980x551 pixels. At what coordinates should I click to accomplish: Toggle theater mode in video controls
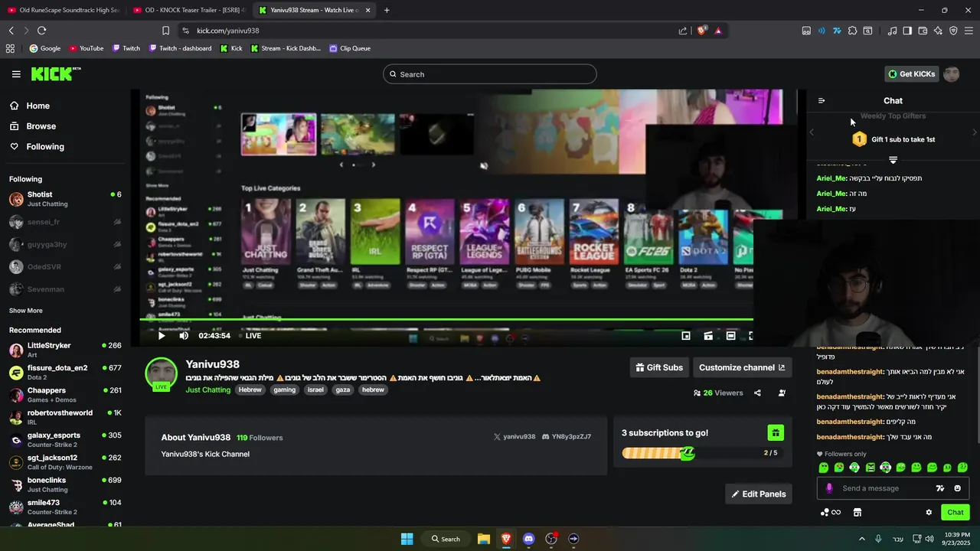pyautogui.click(x=731, y=335)
